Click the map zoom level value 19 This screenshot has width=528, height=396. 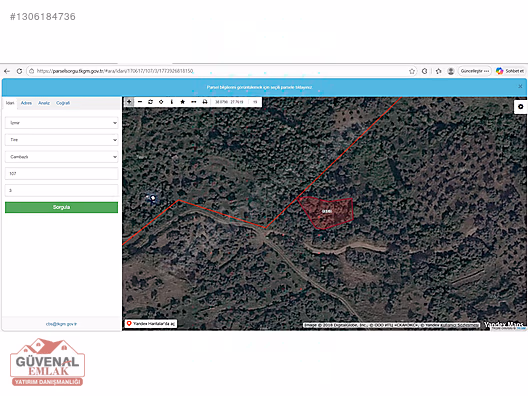255,102
